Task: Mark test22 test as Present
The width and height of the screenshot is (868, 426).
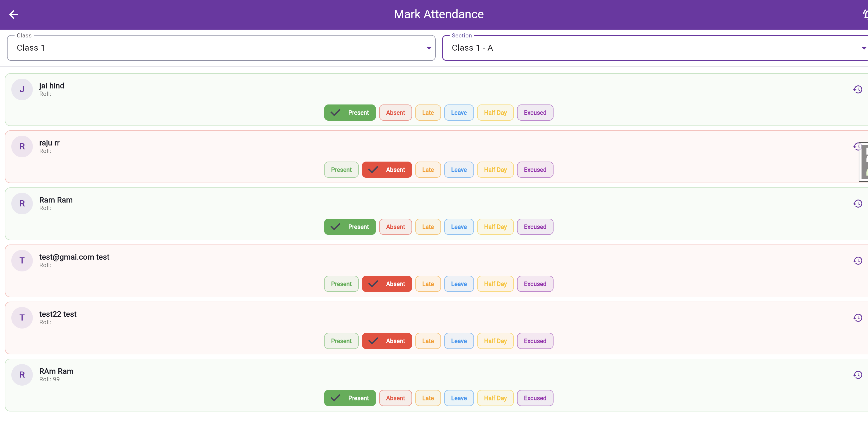Action: click(x=341, y=341)
